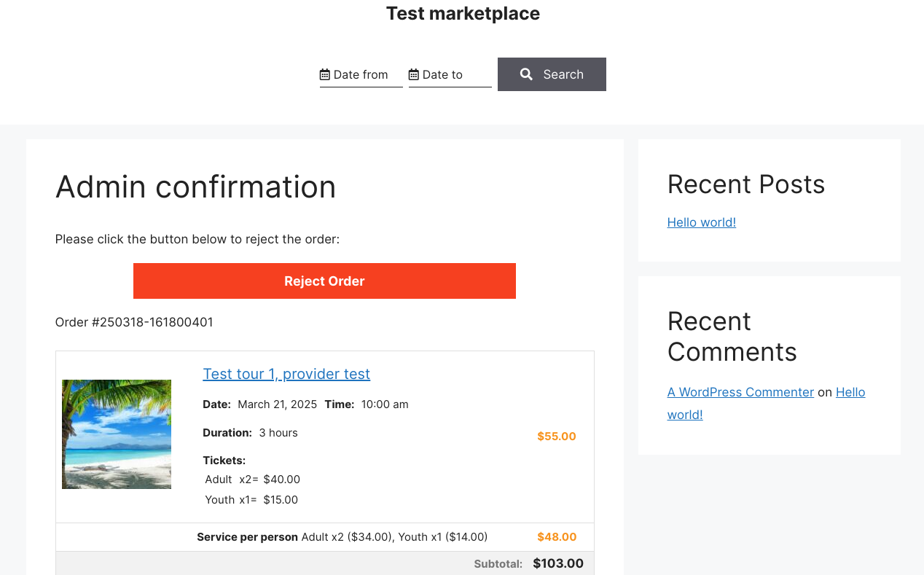Open the Test tour 1, provider test link

pos(286,374)
